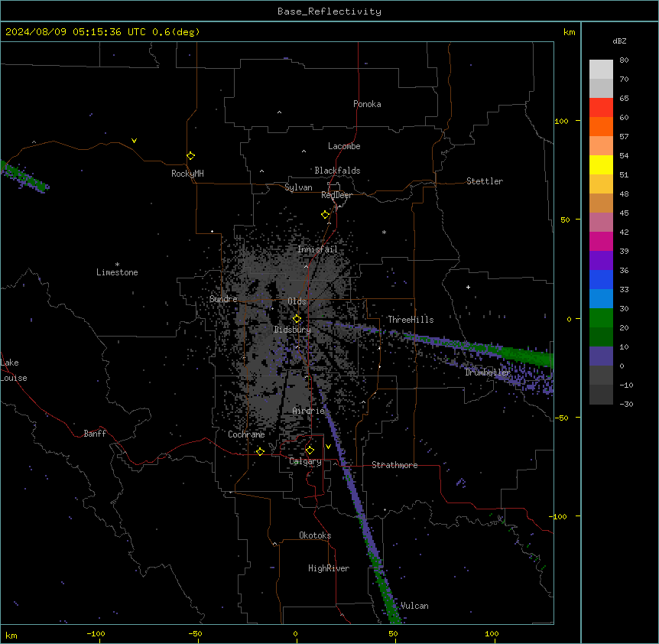Image resolution: width=659 pixels, height=644 pixels.
Task: Click the Didsbury label
Action: tap(292, 330)
